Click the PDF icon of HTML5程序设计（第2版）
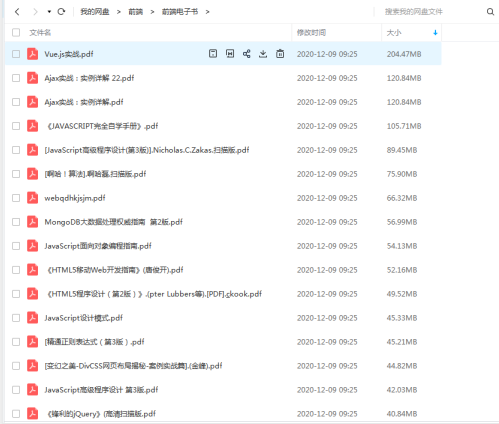Screen dimensions: 499x424 tap(32, 294)
